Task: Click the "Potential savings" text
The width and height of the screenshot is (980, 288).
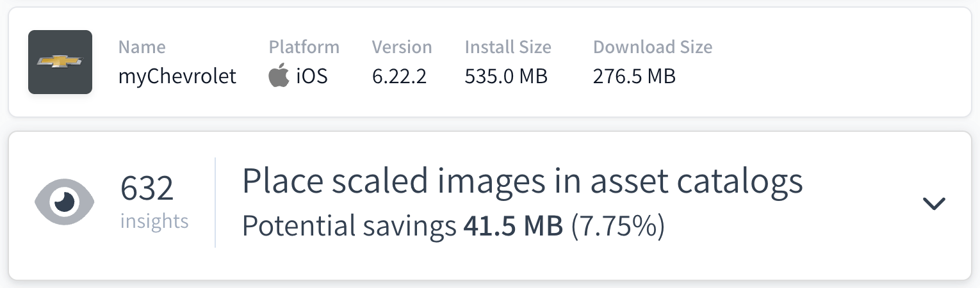Action: click(x=349, y=226)
